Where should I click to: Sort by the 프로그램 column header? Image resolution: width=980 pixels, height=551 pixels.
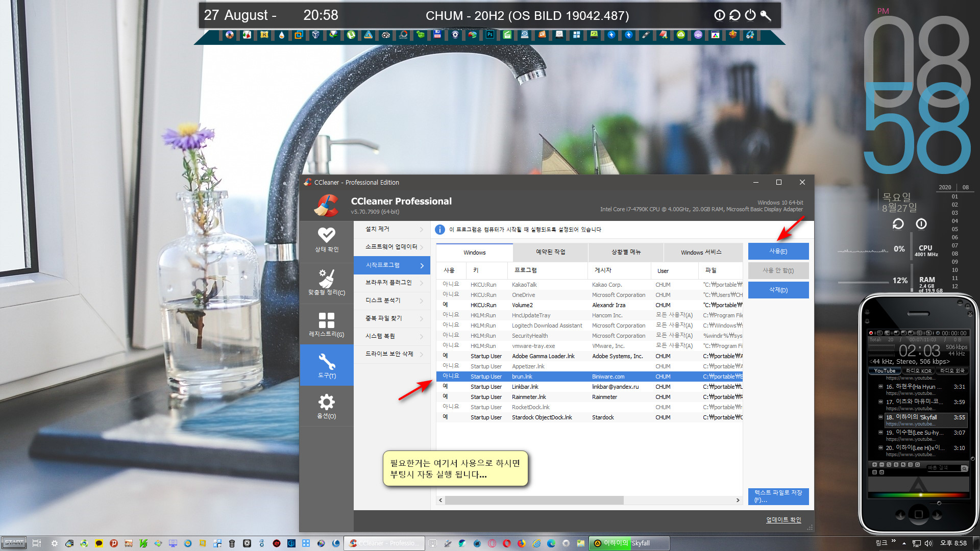coord(548,270)
